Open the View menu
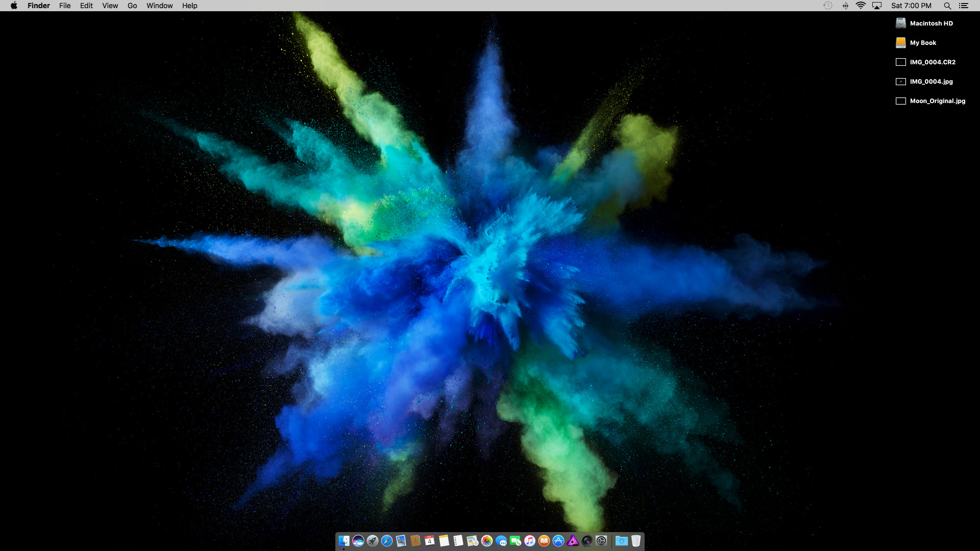Image resolution: width=980 pixels, height=551 pixels. coord(110,6)
